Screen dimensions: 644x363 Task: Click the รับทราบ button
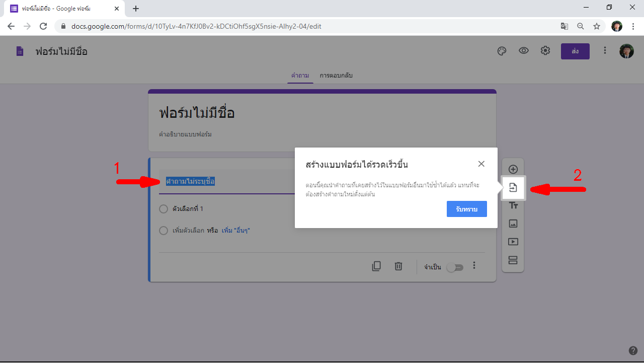[x=466, y=209]
